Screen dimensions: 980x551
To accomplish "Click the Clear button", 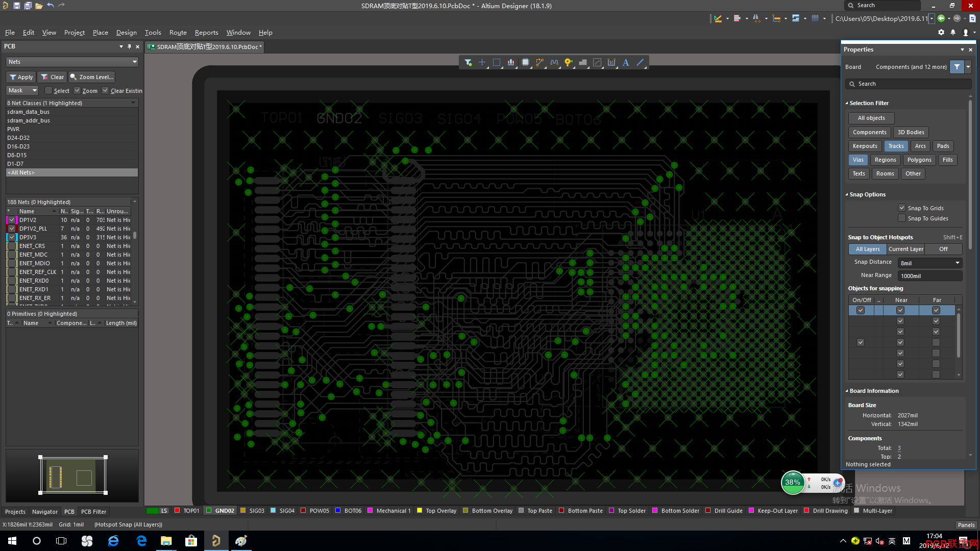I will 52,77.
